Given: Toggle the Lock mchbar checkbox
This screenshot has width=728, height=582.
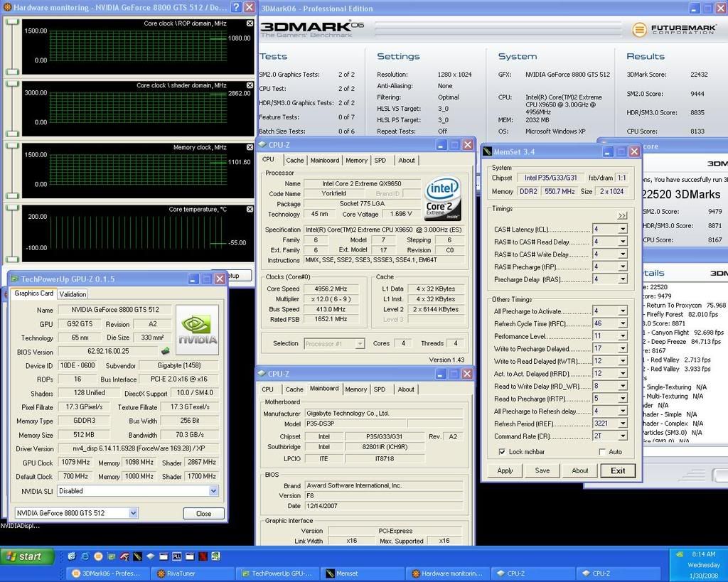Looking at the screenshot, I should coord(503,452).
